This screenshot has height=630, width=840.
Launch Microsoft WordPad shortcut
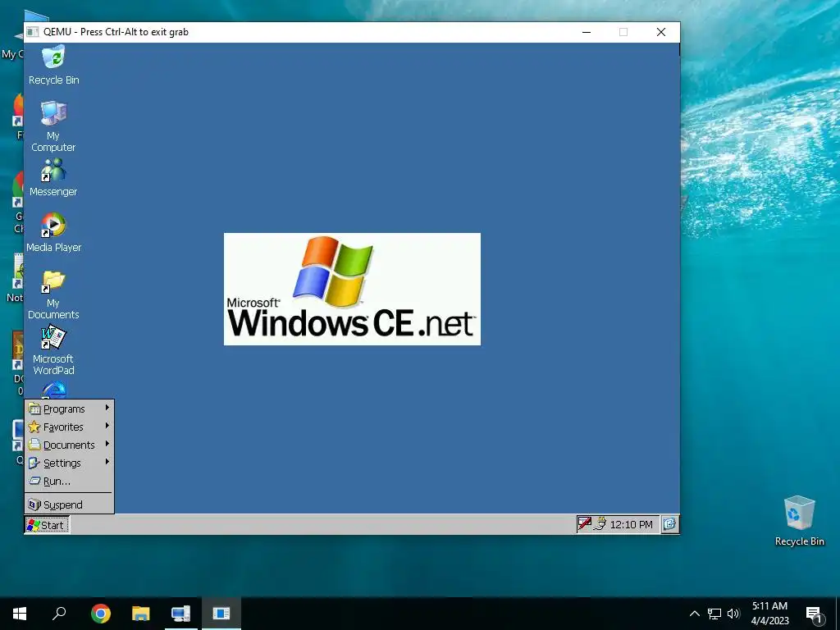pos(53,349)
